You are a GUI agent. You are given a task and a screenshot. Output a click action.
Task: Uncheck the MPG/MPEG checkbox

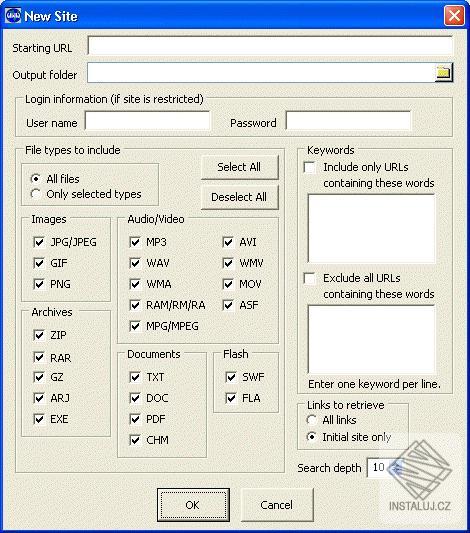[135, 326]
